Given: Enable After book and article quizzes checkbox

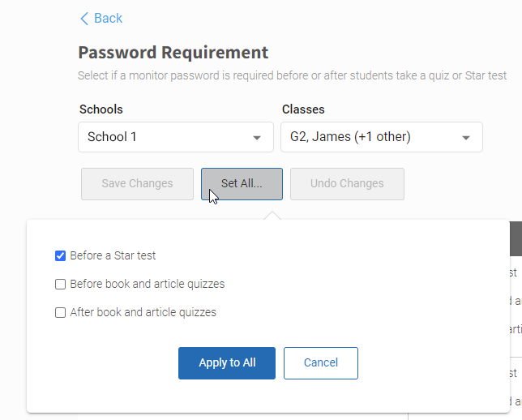Looking at the screenshot, I should tap(60, 312).
